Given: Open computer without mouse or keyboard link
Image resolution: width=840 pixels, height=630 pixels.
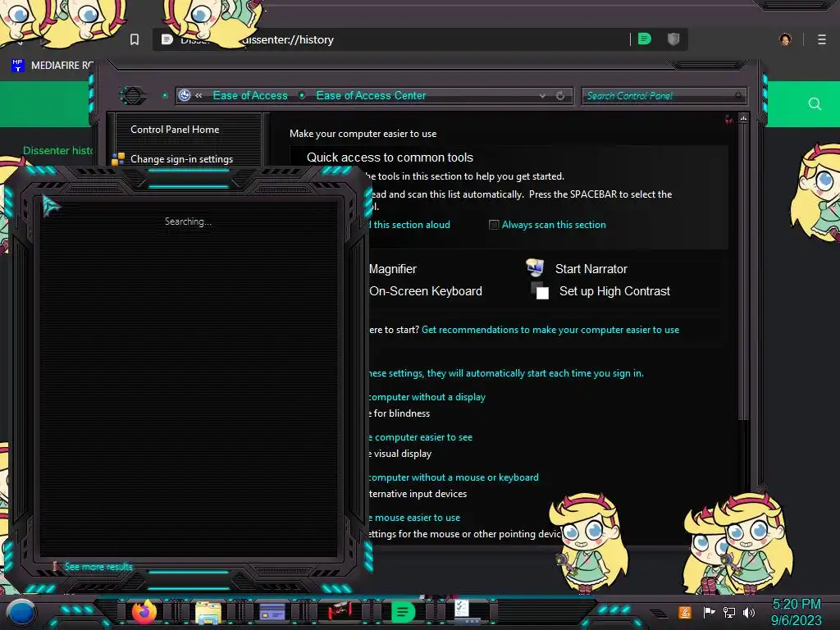Looking at the screenshot, I should [454, 477].
